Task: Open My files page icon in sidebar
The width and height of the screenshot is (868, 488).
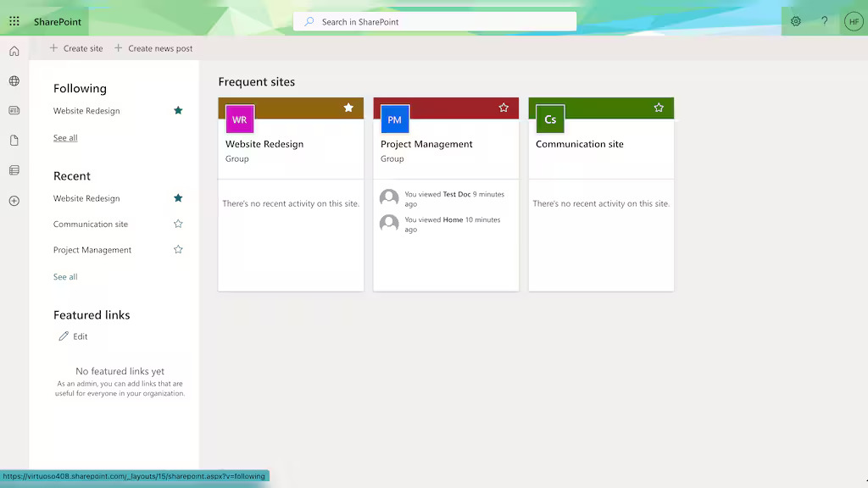Action: tap(14, 141)
